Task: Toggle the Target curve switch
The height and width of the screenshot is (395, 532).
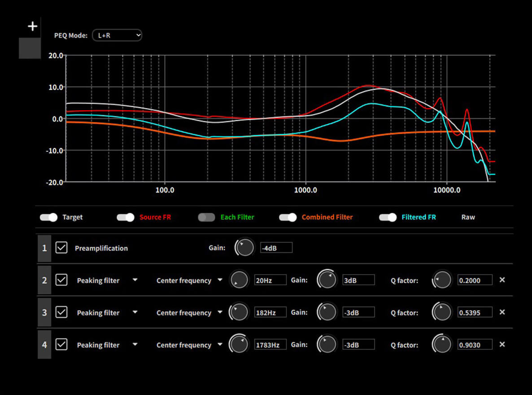Action: [x=49, y=217]
